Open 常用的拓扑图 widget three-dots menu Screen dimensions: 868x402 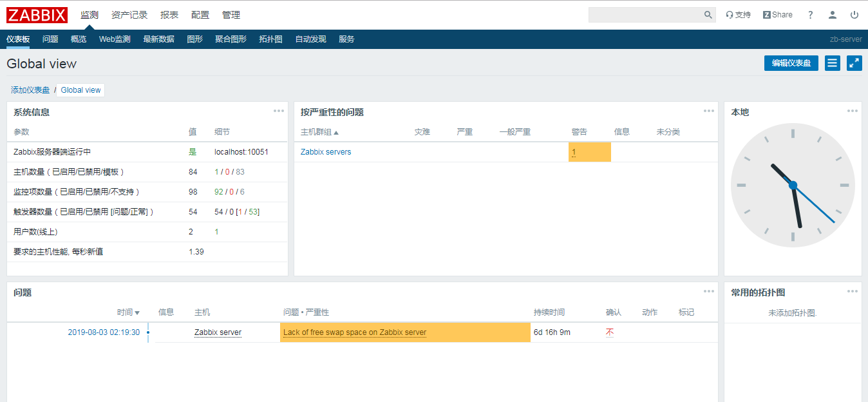point(853,291)
